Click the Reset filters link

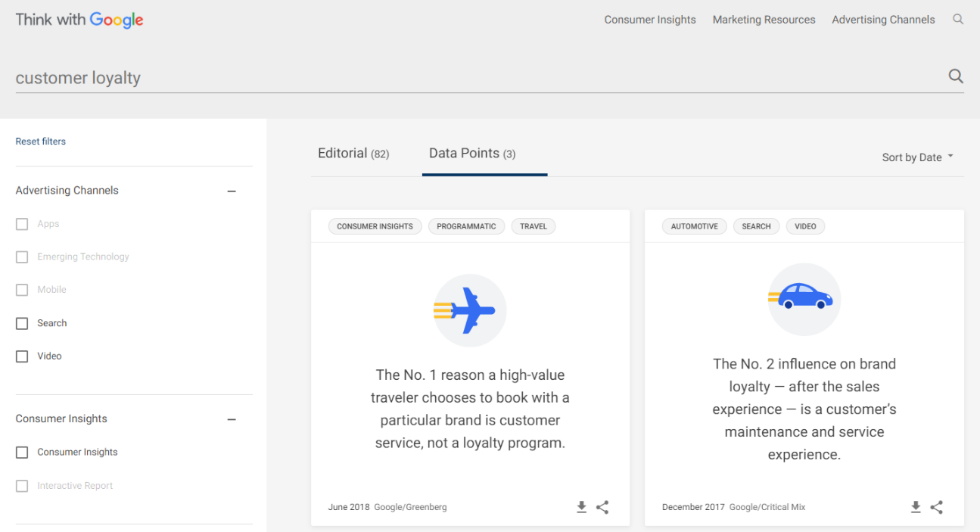click(41, 142)
